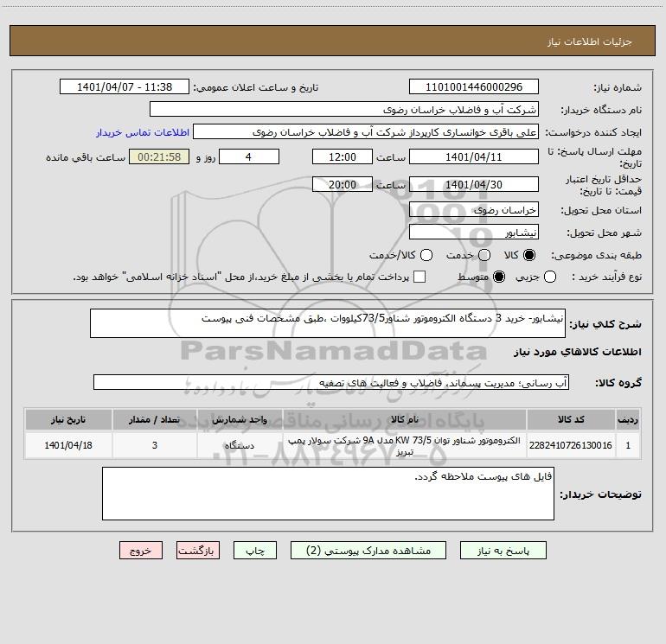This screenshot has height=644, width=666.
Task: Click the جزئیات اطلاعات نیاز header title
Action: pos(590,41)
